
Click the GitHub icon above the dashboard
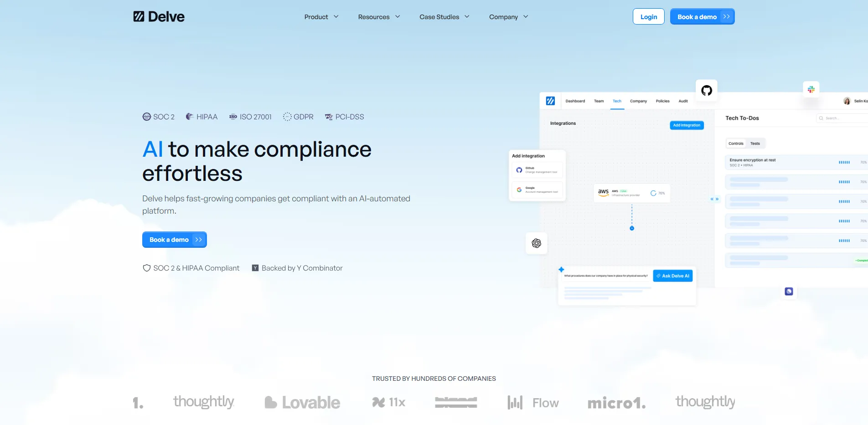(x=706, y=90)
